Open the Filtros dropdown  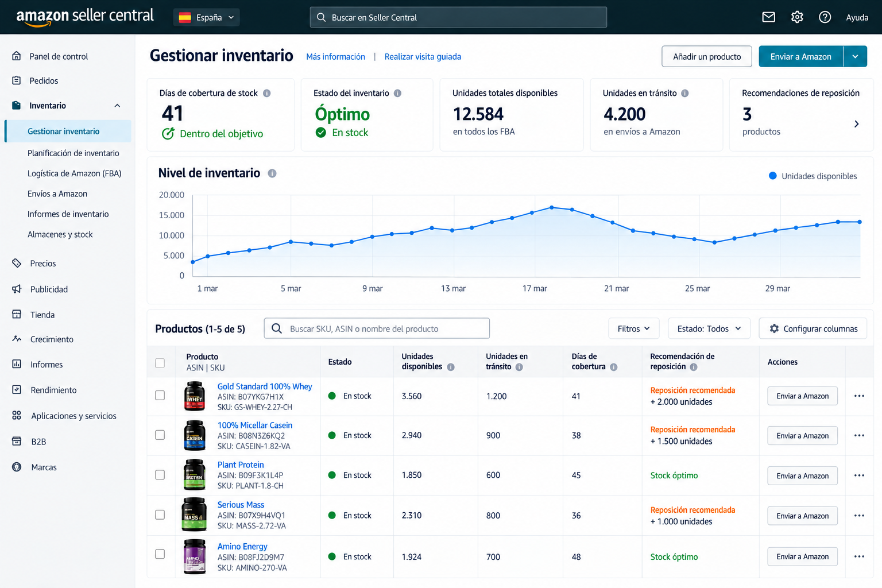pyautogui.click(x=633, y=328)
